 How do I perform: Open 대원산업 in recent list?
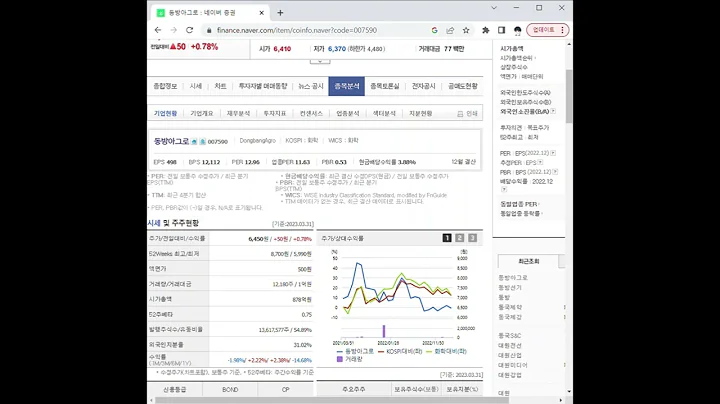510,355
